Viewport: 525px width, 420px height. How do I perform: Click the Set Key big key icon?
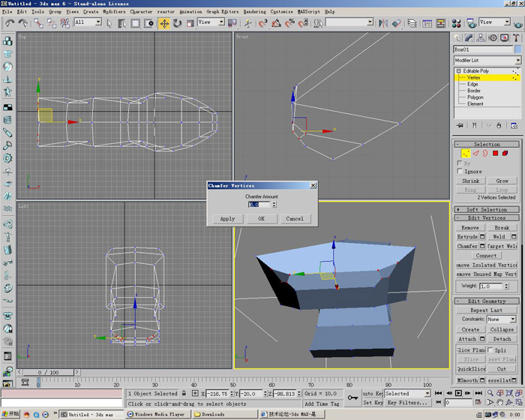(x=352, y=397)
